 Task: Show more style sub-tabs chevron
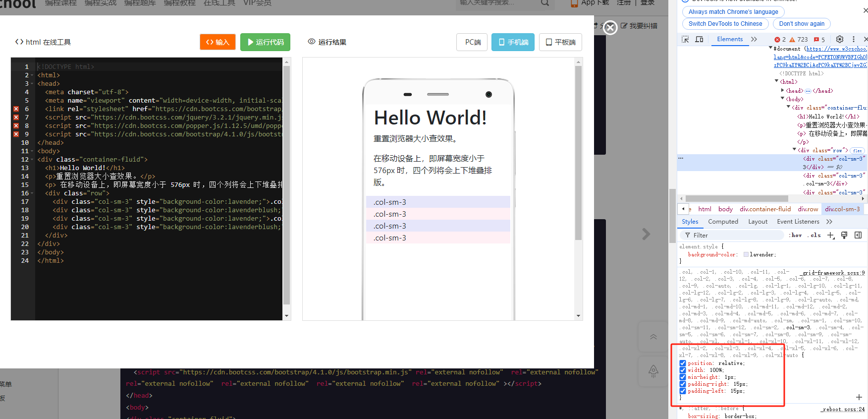(829, 222)
